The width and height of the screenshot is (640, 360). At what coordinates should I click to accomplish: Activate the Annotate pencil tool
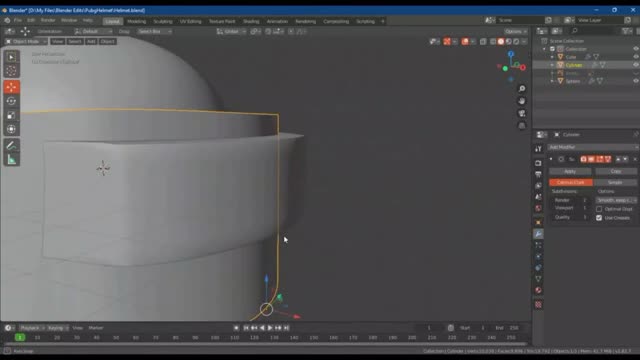coord(11,145)
